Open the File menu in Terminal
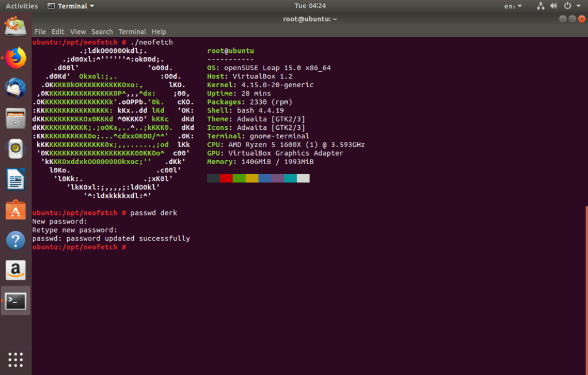The height and width of the screenshot is (375, 588). pos(40,32)
